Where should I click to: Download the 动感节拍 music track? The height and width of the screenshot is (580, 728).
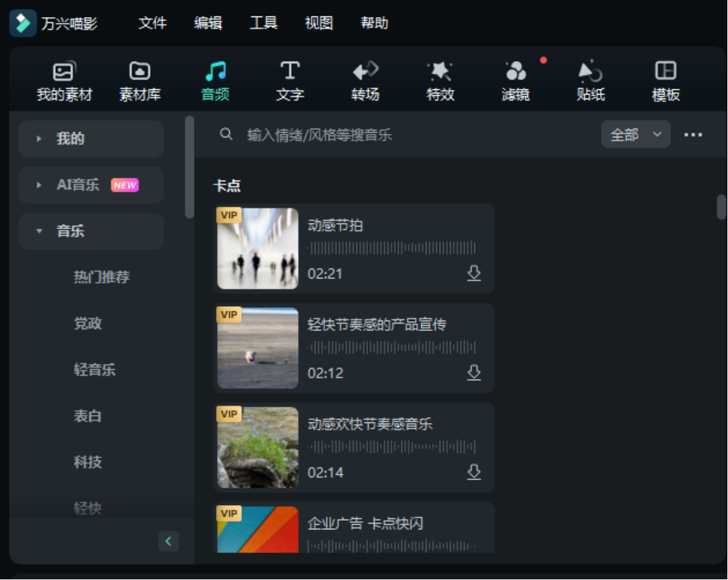474,275
